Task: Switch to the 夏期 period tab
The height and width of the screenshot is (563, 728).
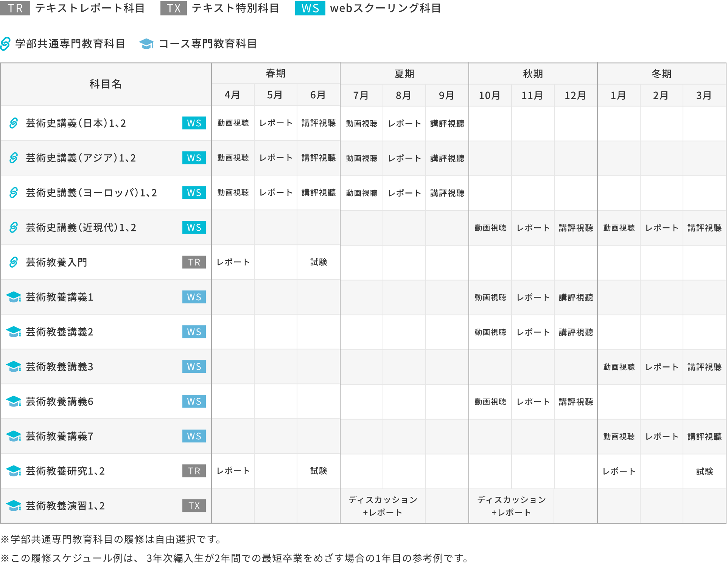Action: [404, 74]
